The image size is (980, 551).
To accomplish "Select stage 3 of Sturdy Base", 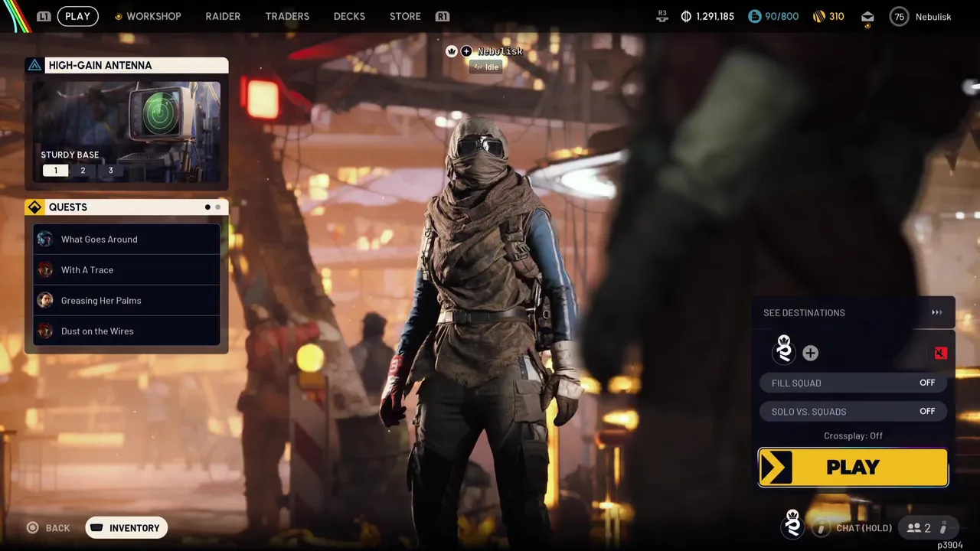I will [x=110, y=171].
